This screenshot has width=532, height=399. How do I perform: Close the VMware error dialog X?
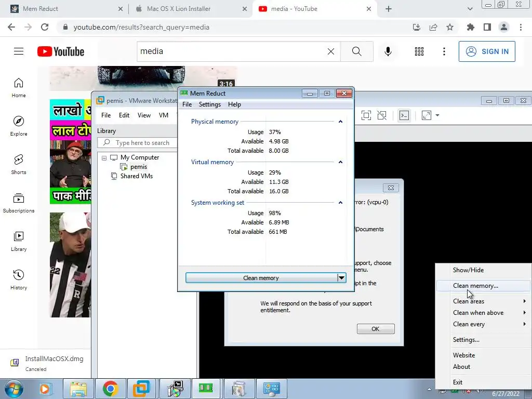tap(391, 188)
